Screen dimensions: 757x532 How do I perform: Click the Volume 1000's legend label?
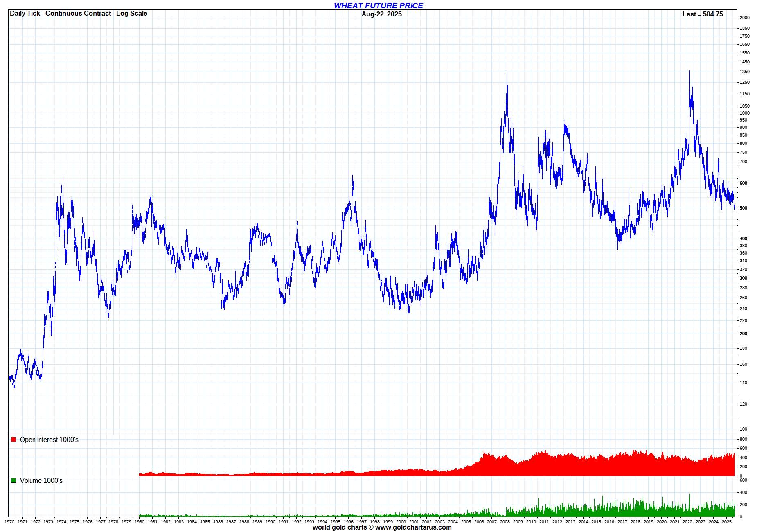(41, 480)
